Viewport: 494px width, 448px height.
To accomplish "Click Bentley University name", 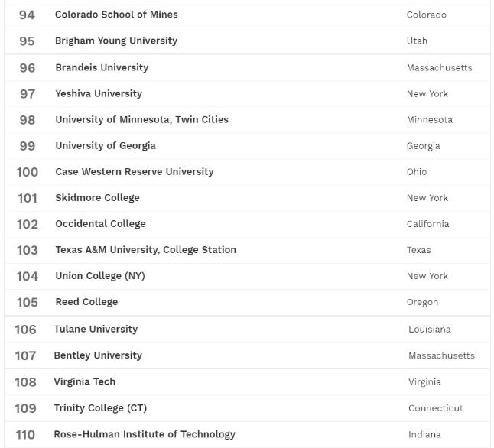I will point(98,355).
